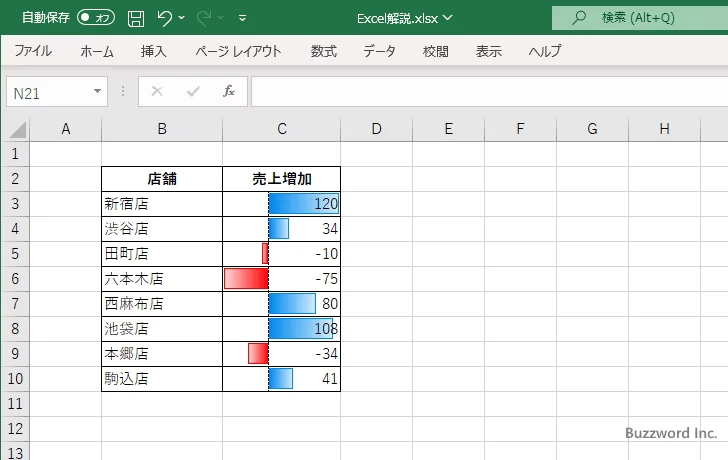728x460 pixels.
Task: Open the ヘルプ tab
Action: pyautogui.click(x=545, y=51)
